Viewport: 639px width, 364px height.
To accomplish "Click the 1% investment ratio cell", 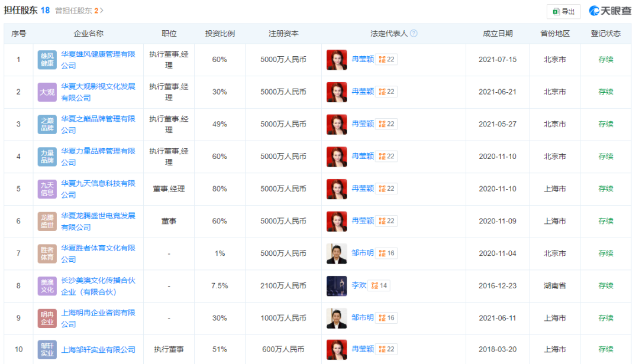I will point(220,253).
